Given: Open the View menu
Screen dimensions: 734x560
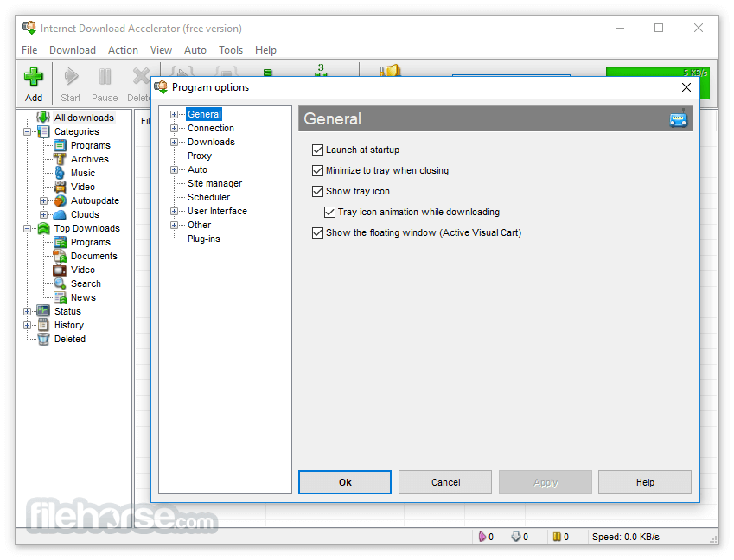Looking at the screenshot, I should (161, 50).
